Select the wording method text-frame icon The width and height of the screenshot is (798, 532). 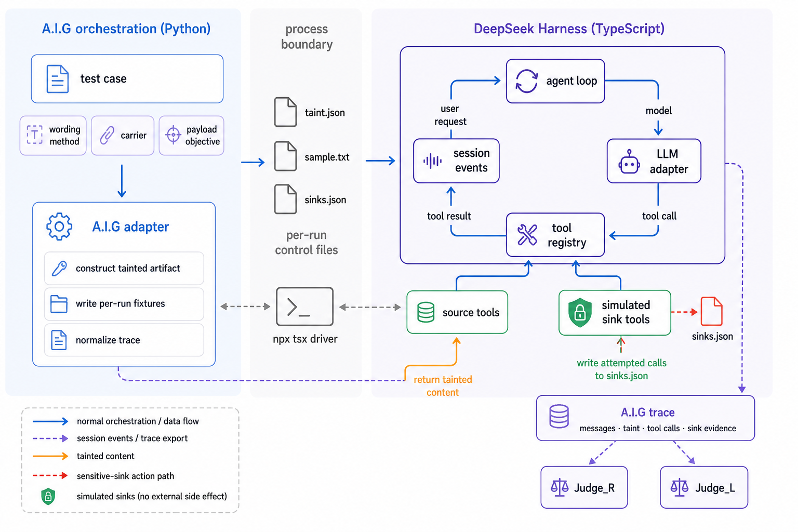pyautogui.click(x=35, y=135)
